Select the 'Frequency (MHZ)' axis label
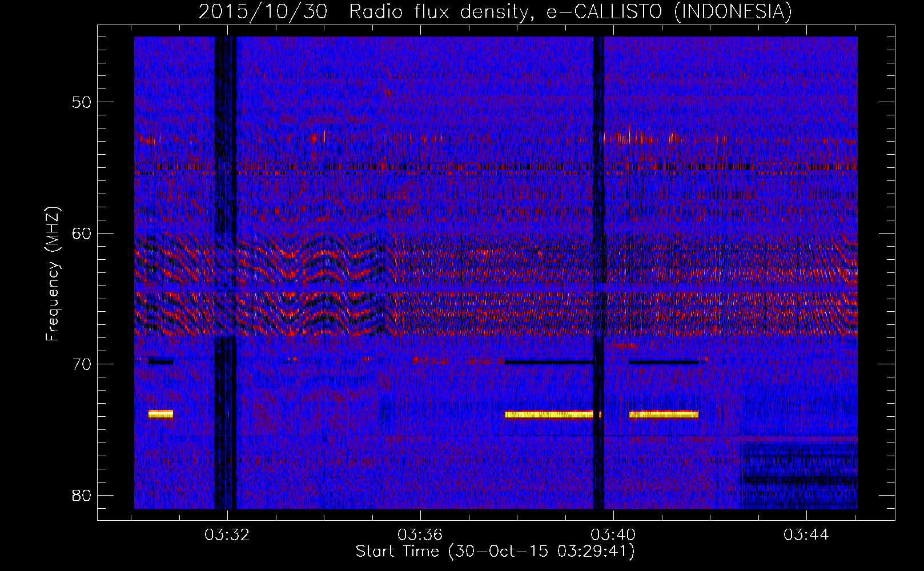Screen dimensions: 924x571 click(x=53, y=274)
